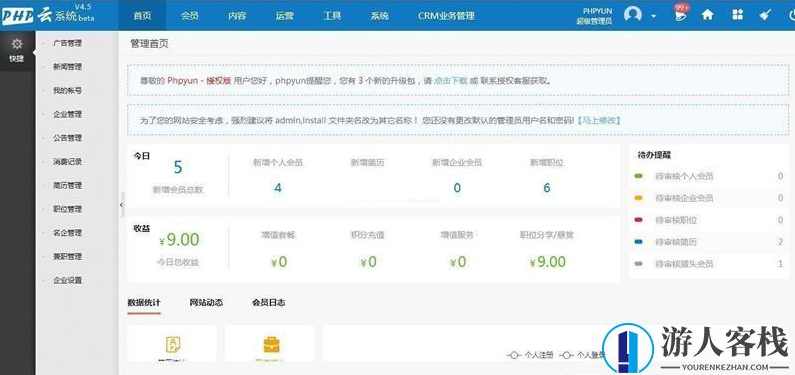This screenshot has width=795, height=375.
Task: Click today's new member total 5
Action: click(178, 167)
